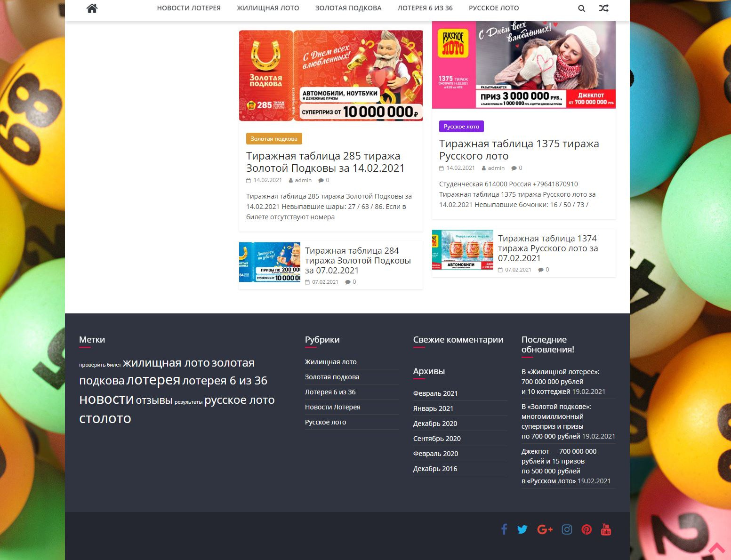Click the scroll-to-top arrow

coord(716,548)
